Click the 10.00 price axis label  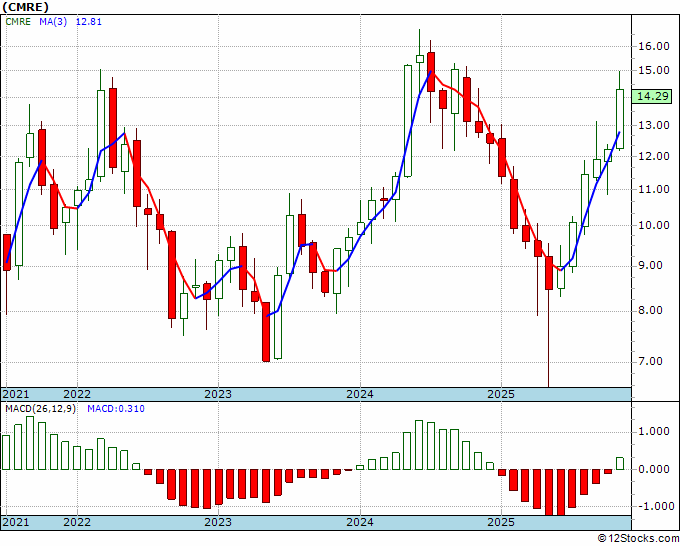(x=654, y=226)
